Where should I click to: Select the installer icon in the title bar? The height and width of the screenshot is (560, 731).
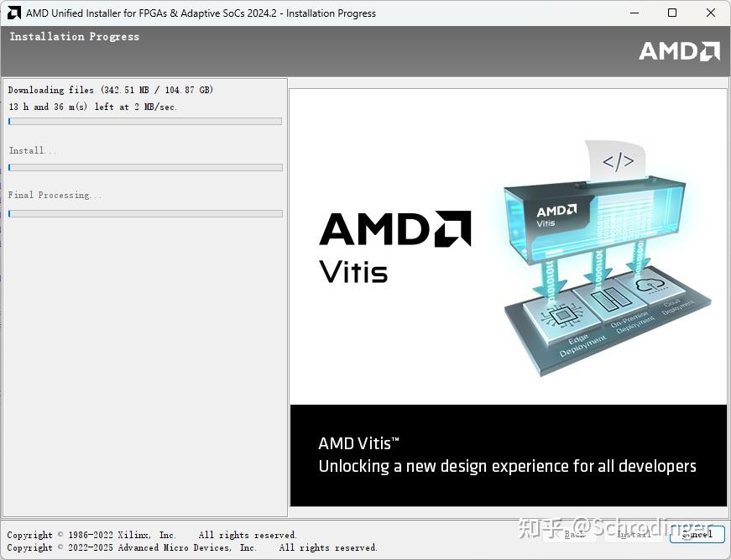[13, 13]
